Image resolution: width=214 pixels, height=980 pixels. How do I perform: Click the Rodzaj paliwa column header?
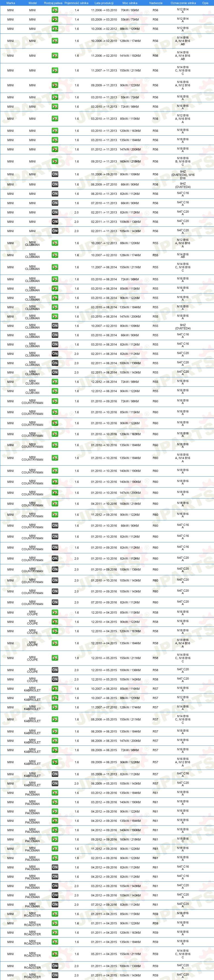(53, 3)
